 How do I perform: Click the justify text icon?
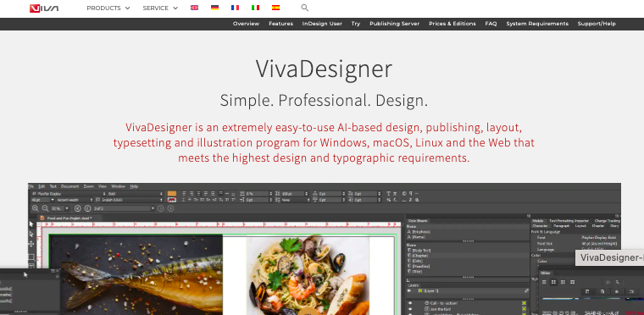[205, 193]
